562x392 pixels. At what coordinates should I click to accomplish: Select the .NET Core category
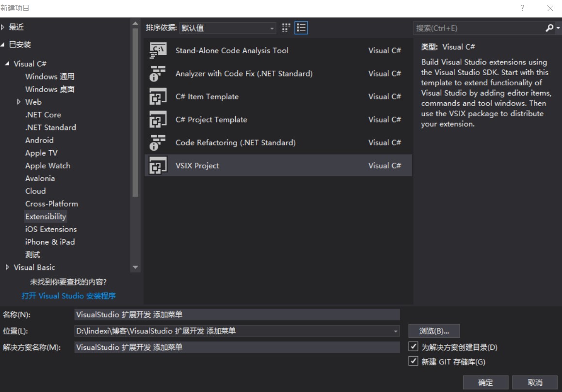coord(43,115)
